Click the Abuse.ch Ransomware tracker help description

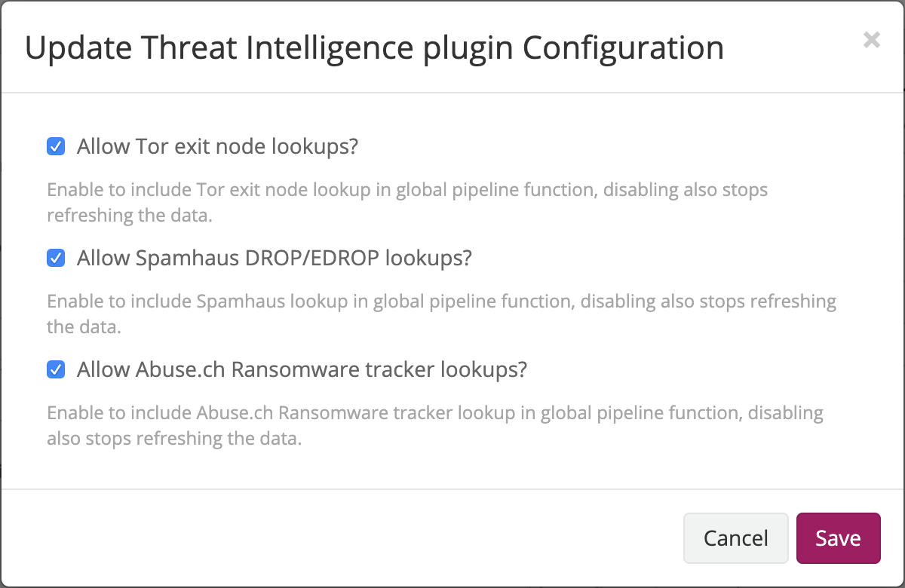tap(434, 413)
